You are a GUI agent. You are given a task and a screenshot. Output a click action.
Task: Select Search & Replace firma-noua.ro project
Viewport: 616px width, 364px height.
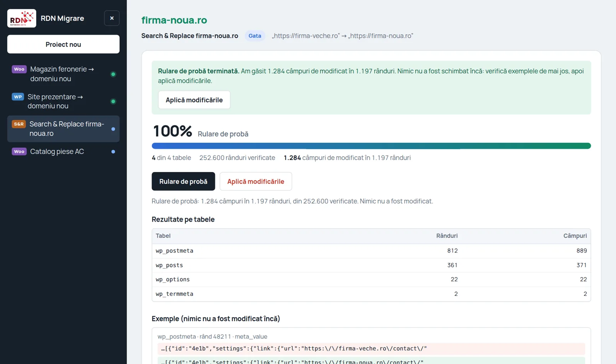point(63,129)
